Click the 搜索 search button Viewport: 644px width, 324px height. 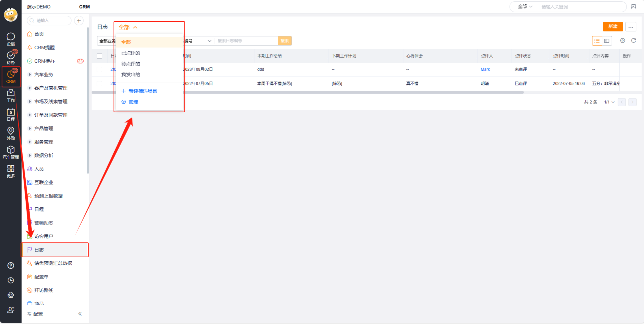pos(284,41)
